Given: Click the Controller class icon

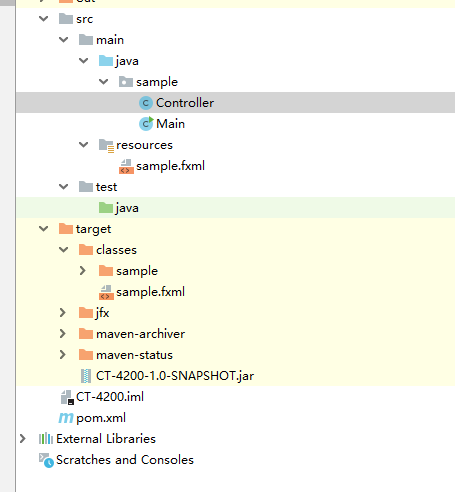Looking at the screenshot, I should click(146, 103).
